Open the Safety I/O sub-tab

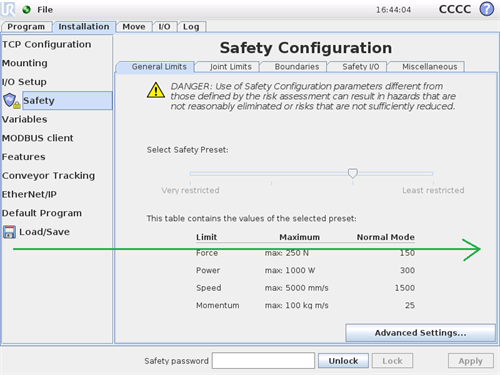click(357, 67)
